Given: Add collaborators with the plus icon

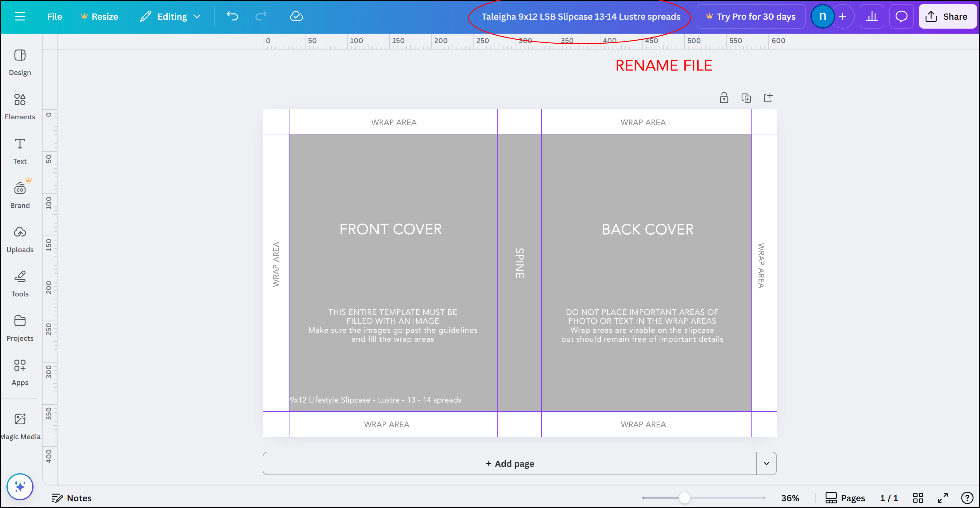Looking at the screenshot, I should coord(843,16).
